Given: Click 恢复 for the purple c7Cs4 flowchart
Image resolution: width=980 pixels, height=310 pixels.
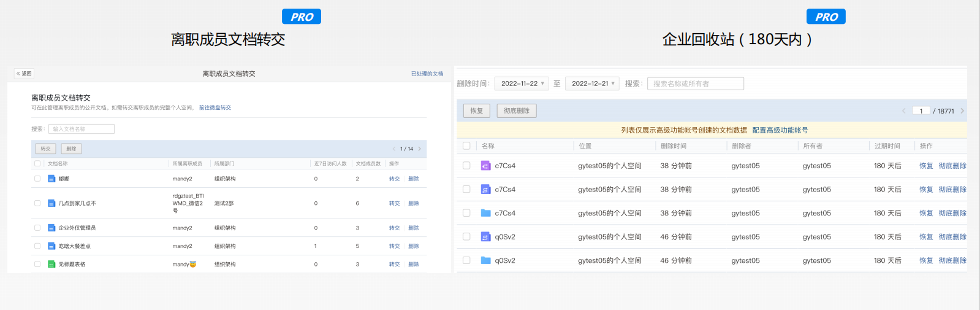Looking at the screenshot, I should (x=926, y=166).
